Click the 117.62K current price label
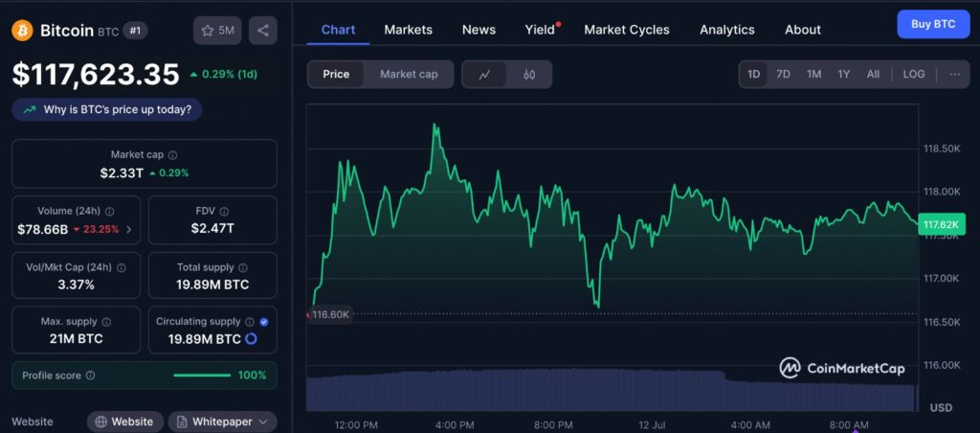 pyautogui.click(x=942, y=224)
